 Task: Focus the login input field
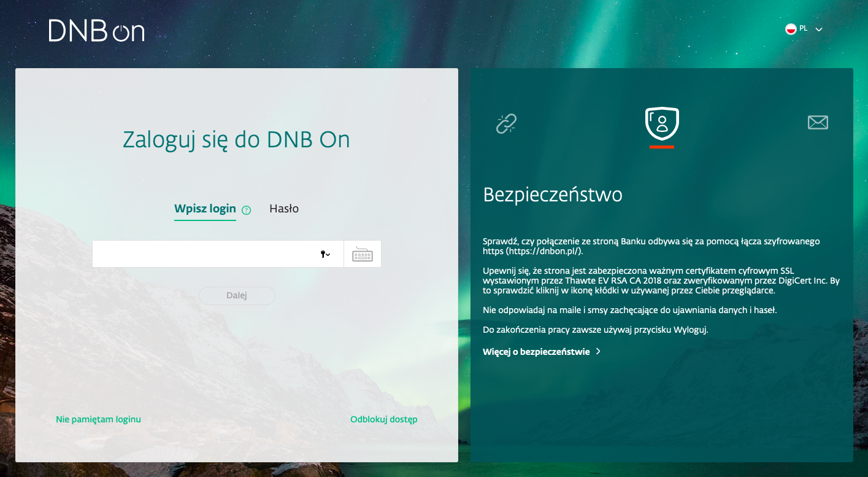click(x=218, y=254)
